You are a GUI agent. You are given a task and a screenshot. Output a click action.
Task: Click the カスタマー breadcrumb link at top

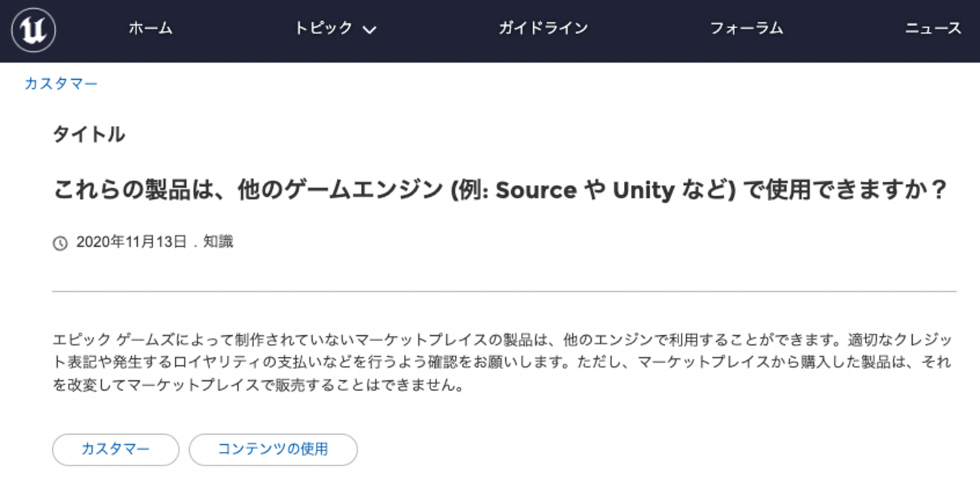click(61, 84)
